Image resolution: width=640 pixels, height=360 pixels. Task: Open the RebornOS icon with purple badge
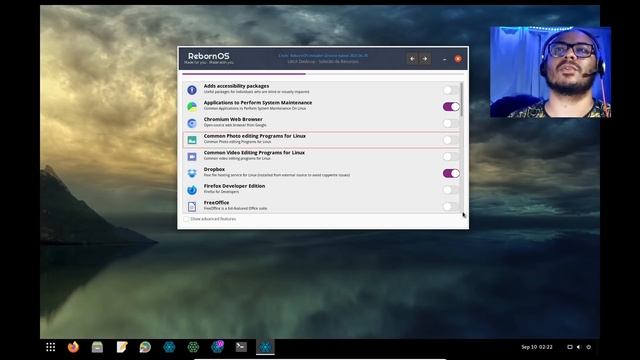pyautogui.click(x=217, y=347)
